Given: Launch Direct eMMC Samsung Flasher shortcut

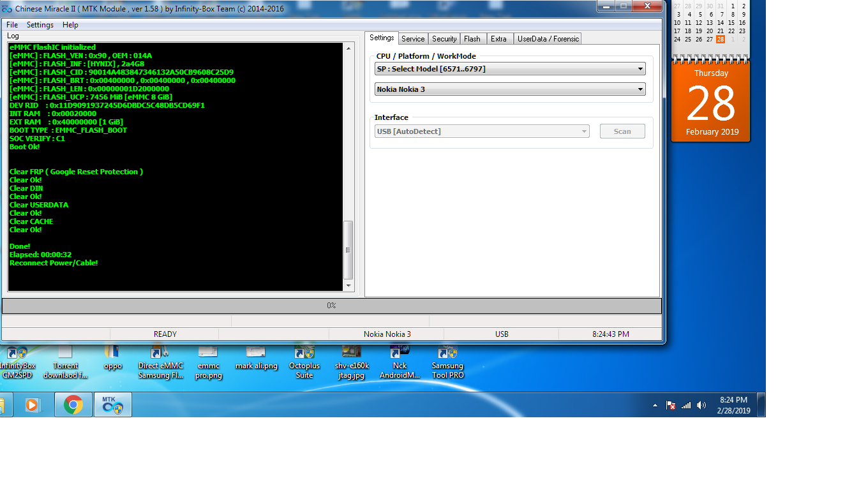Looking at the screenshot, I should pyautogui.click(x=160, y=362).
